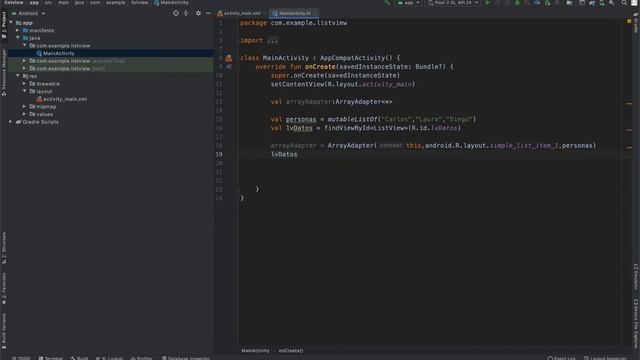Image resolution: width=640 pixels, height=360 pixels.
Task: Expand the values folder
Action: click(x=24, y=114)
